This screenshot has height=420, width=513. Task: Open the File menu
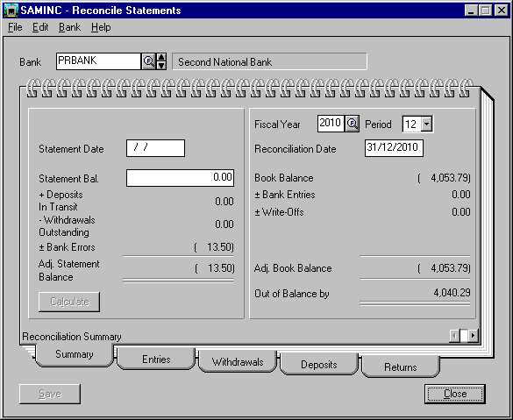pos(15,27)
